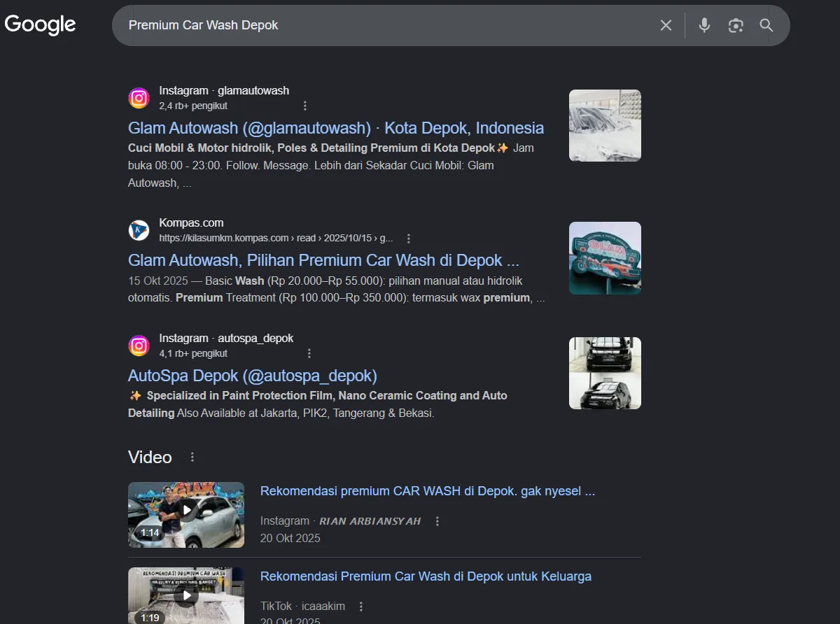The height and width of the screenshot is (624, 840).
Task: Click Instagram icon for autospa_depok result
Action: click(x=139, y=346)
